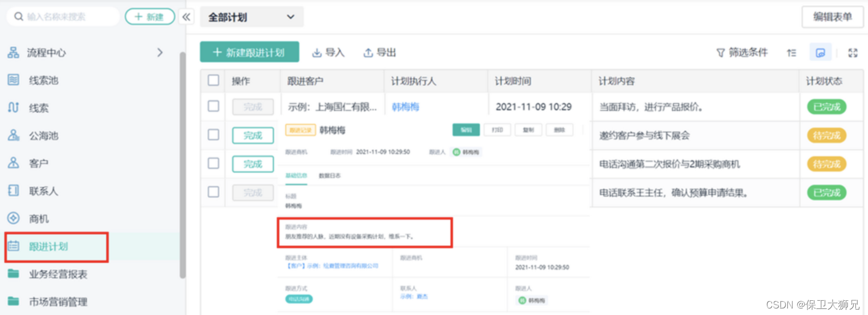
Task: Select the 线索 sidebar icon
Action: (13, 107)
